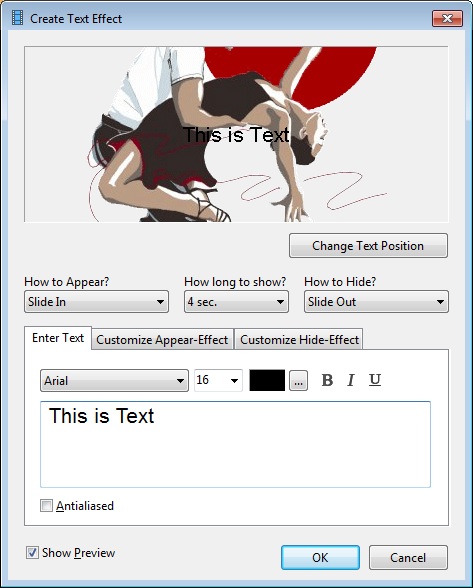The width and height of the screenshot is (473, 588).
Task: Switch to Customize Hide-Effect tab
Action: point(299,339)
